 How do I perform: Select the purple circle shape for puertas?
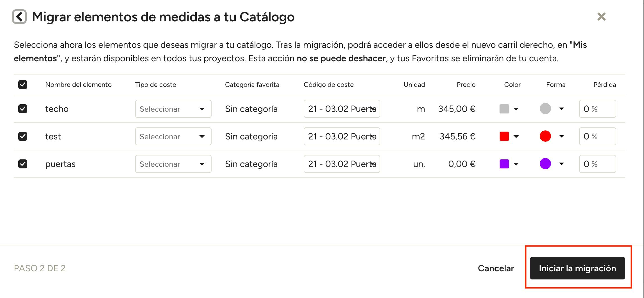(545, 164)
